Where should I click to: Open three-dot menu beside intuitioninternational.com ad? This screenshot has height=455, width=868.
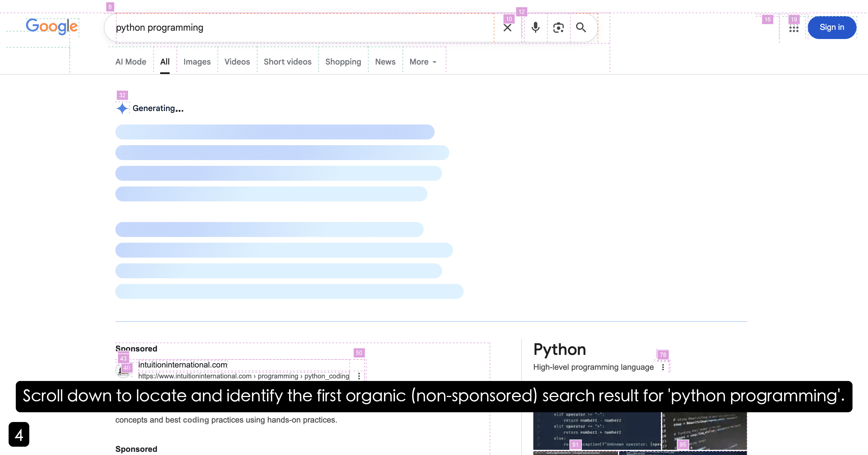pyautogui.click(x=359, y=376)
